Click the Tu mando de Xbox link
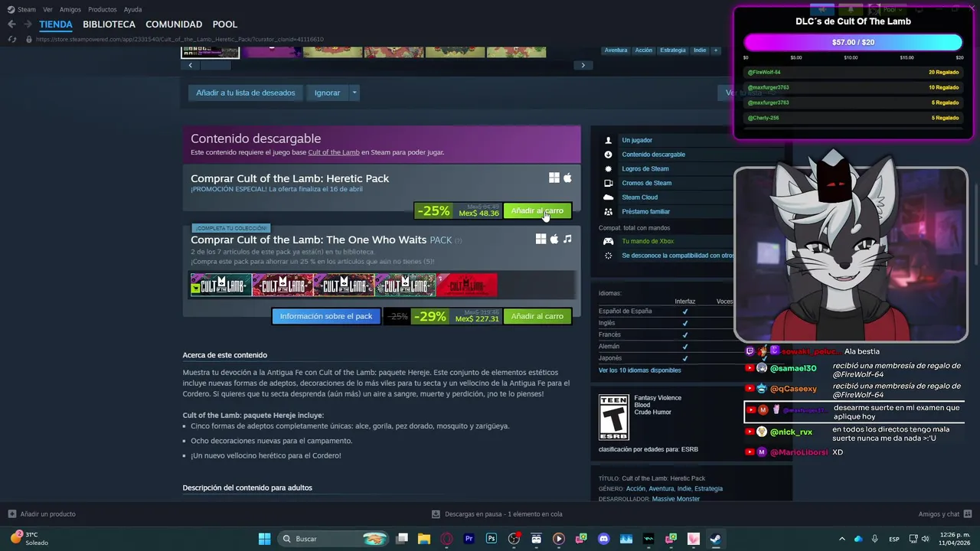This screenshot has width=980, height=551. tap(648, 241)
